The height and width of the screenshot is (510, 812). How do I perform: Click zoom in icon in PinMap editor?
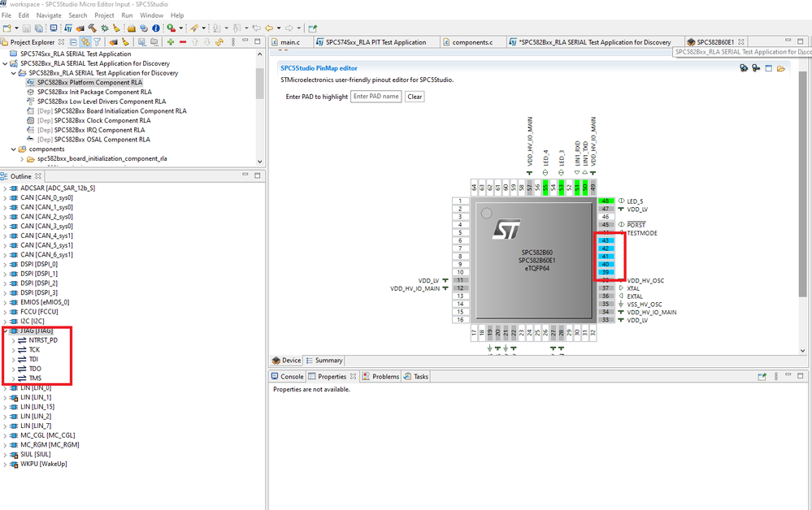click(x=744, y=67)
